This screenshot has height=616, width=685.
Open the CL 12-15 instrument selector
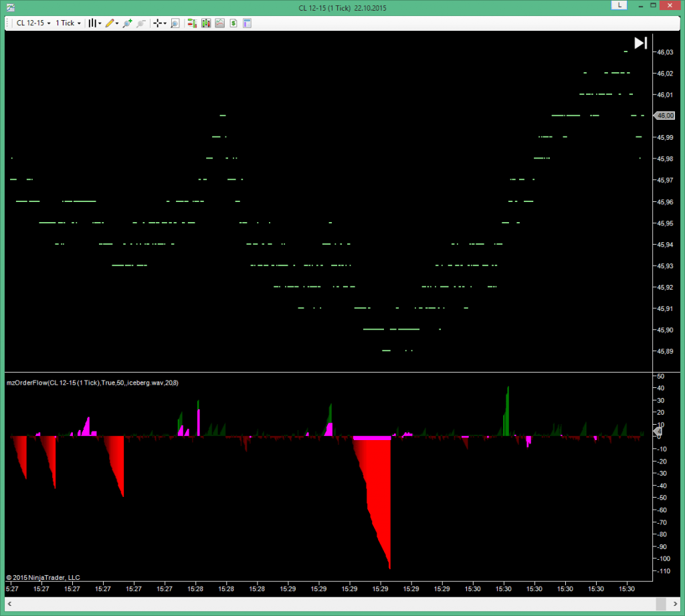click(x=33, y=23)
